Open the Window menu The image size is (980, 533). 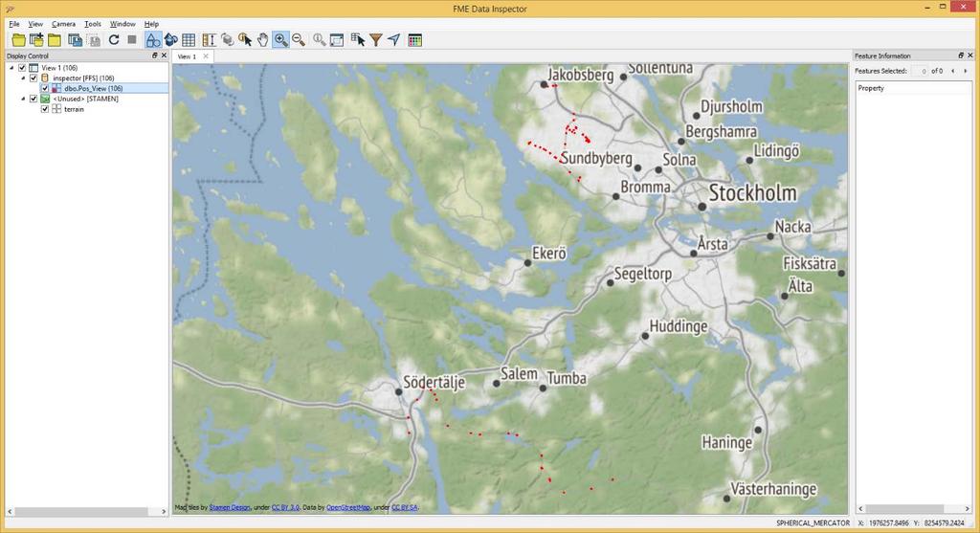point(122,24)
